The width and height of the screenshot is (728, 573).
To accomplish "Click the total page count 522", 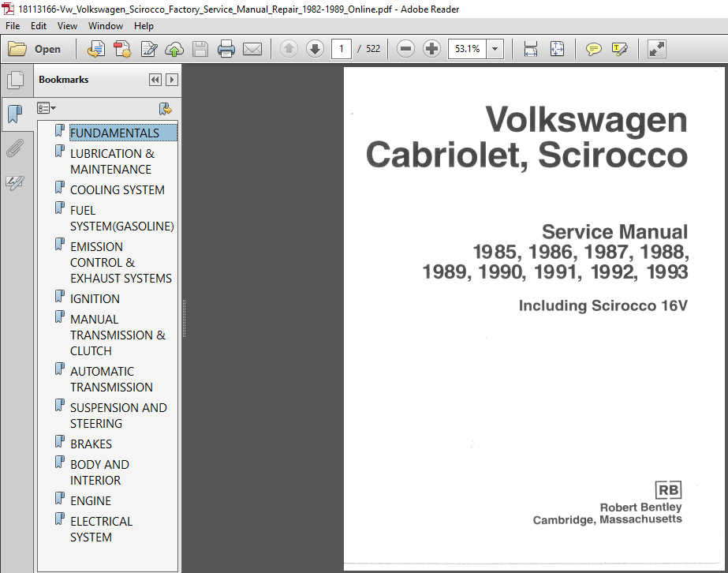I will click(373, 49).
